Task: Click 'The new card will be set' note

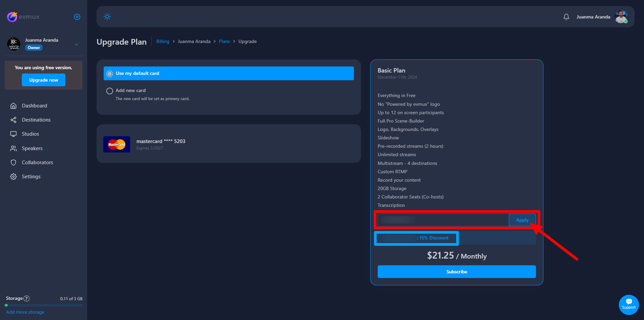Action: click(x=153, y=99)
